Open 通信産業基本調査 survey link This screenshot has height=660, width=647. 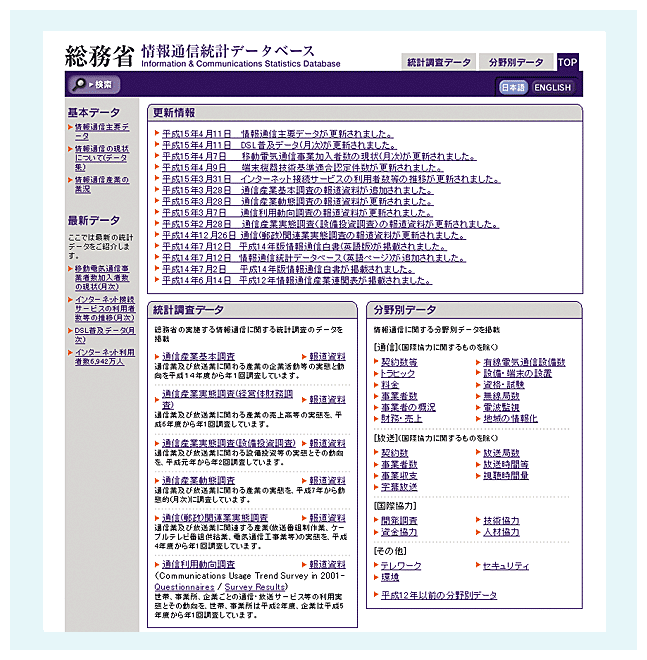pos(198,356)
